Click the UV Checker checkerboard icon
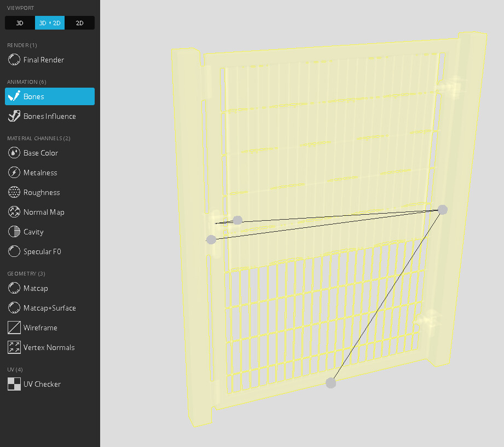 coord(14,384)
